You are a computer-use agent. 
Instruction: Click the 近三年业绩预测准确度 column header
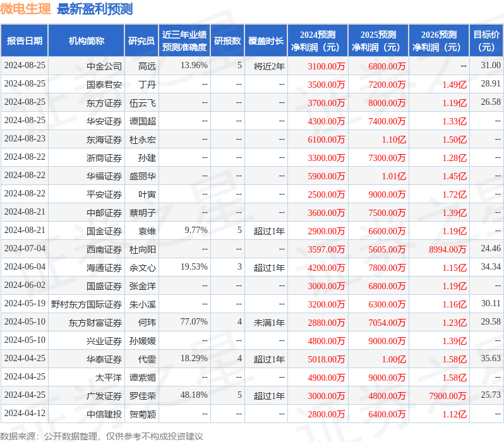[184, 41]
